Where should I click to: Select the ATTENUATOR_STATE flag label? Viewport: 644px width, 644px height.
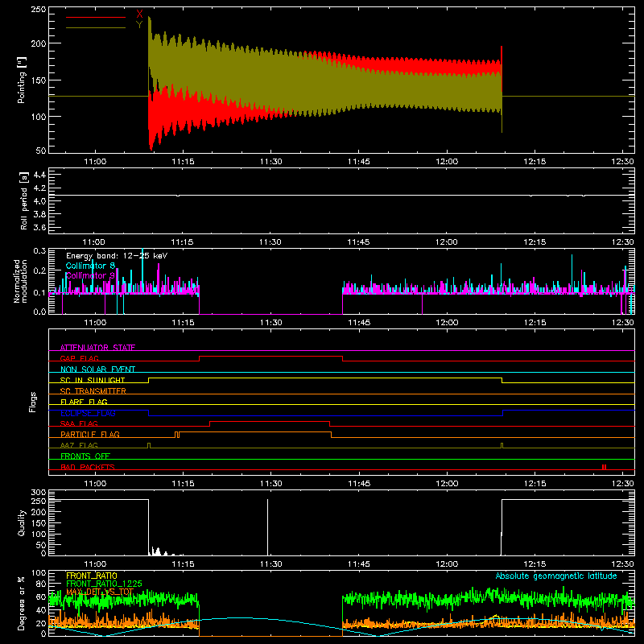(x=97, y=348)
